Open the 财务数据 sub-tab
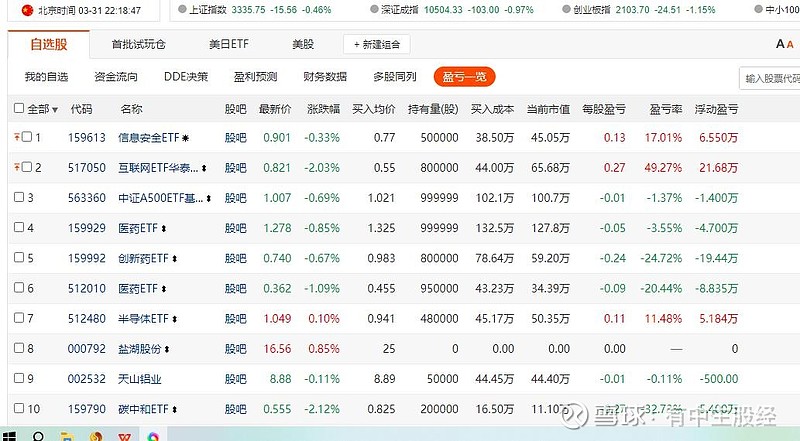Image resolution: width=800 pixels, height=441 pixels. (x=325, y=77)
